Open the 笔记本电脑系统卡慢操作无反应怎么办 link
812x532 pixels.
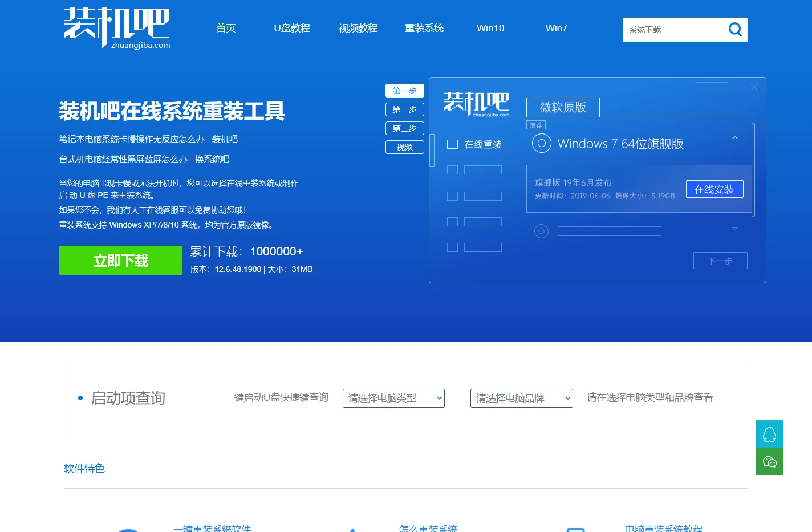click(148, 139)
